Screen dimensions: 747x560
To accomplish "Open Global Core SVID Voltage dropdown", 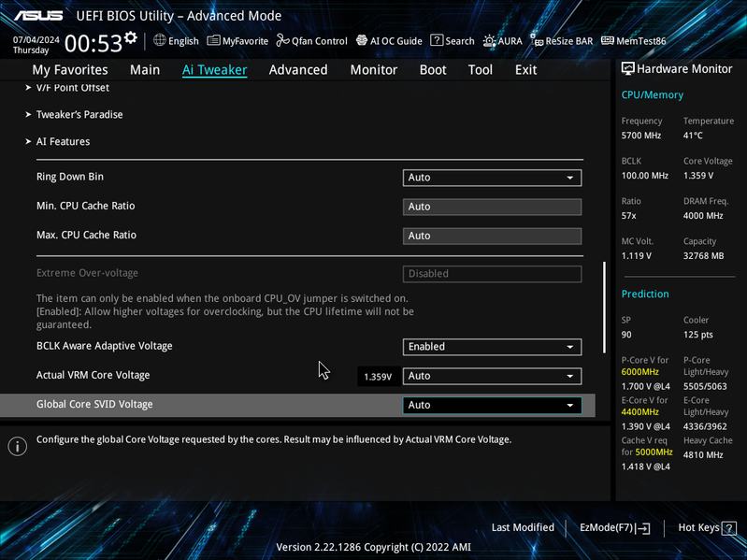I will 492,405.
